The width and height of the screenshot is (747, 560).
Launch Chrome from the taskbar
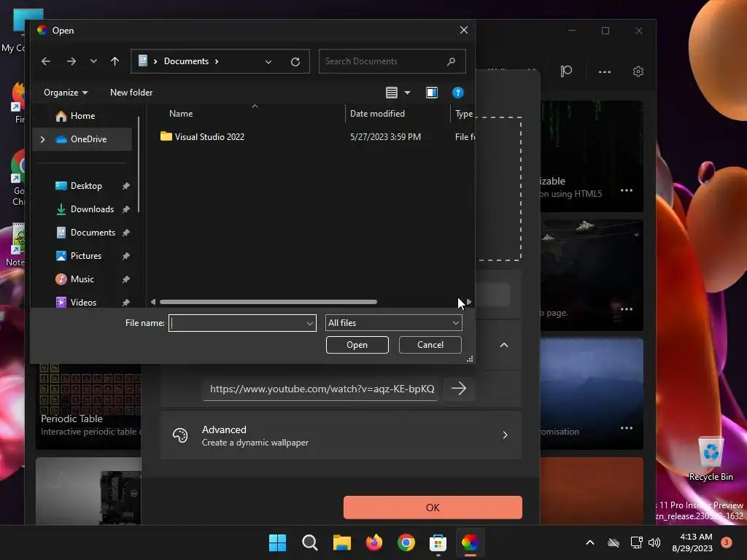[406, 542]
